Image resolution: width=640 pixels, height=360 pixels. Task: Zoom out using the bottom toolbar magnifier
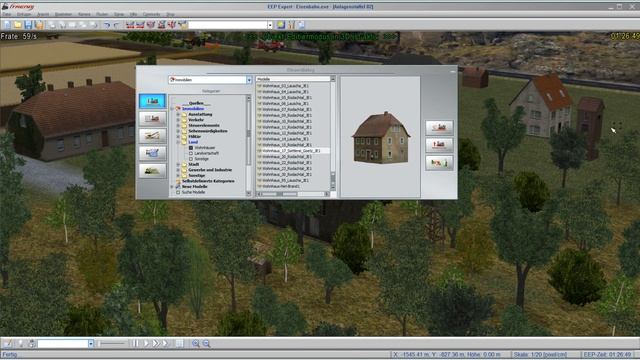(x=206, y=344)
